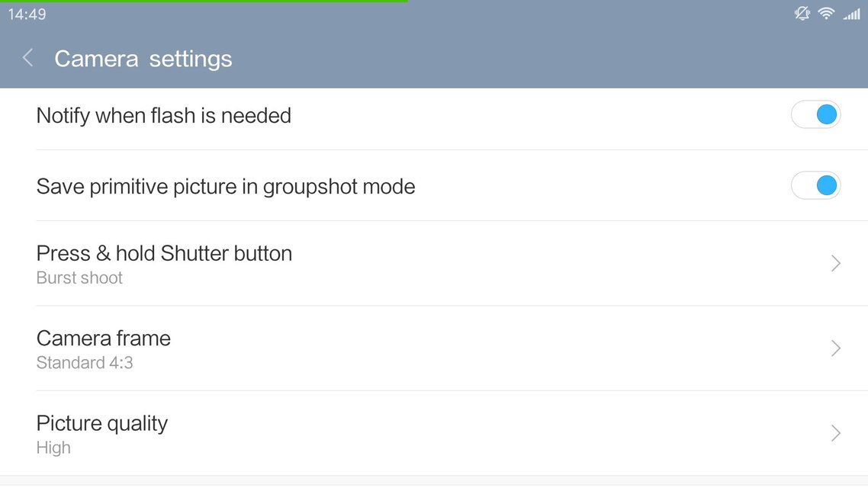This screenshot has height=488, width=868.
Task: Select the Camera frame menu entry
Action: 104,338
